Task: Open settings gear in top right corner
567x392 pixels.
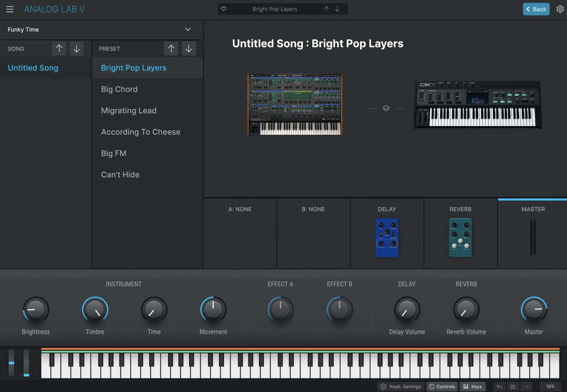Action: pyautogui.click(x=560, y=9)
